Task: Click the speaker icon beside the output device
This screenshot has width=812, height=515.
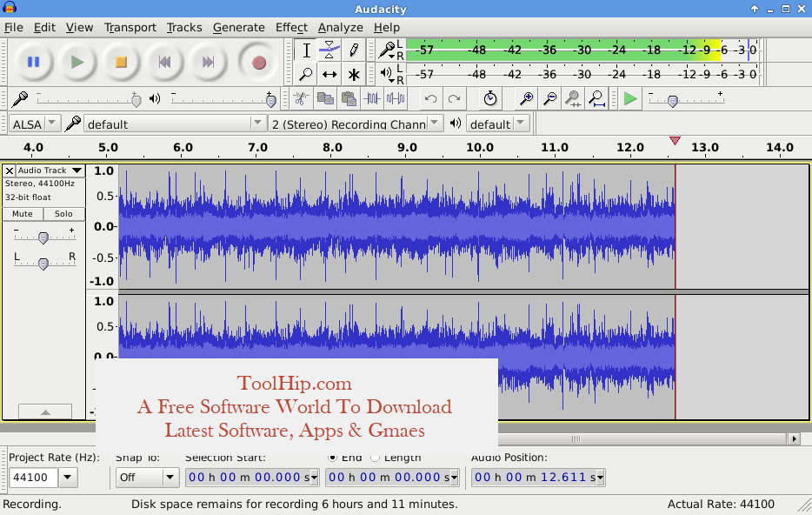Action: coord(456,124)
